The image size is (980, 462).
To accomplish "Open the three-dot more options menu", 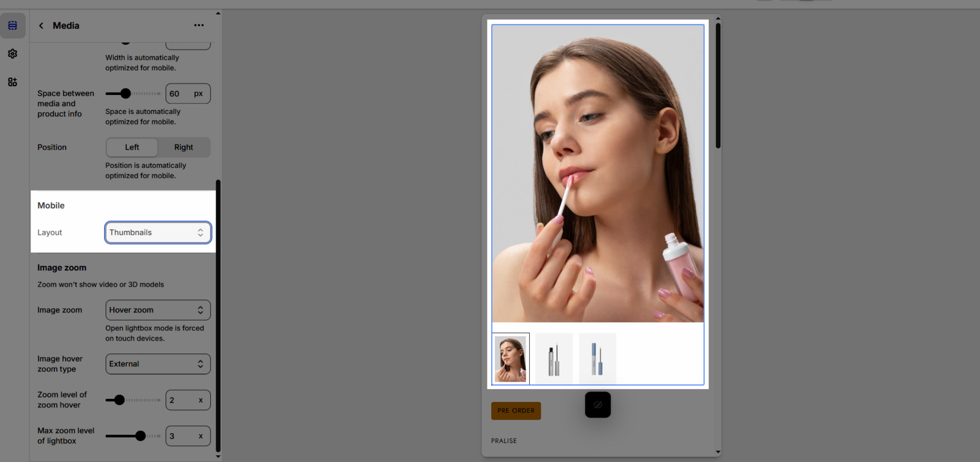I will (198, 26).
